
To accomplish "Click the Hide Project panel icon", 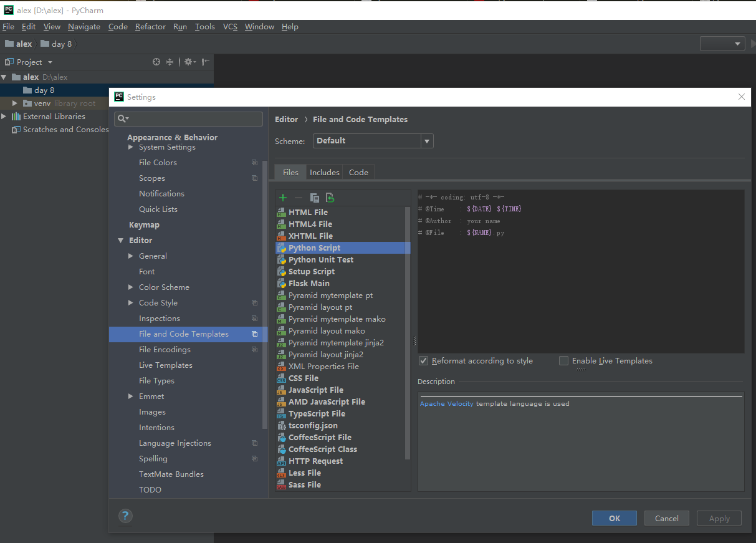I will (205, 62).
